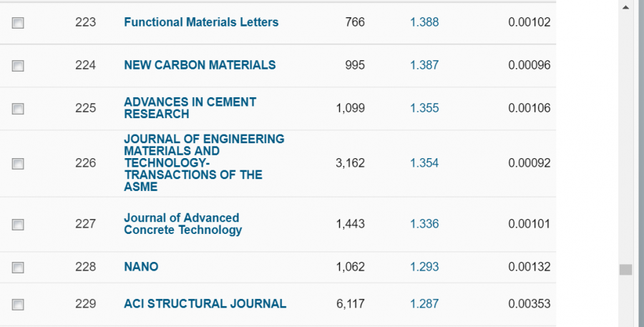This screenshot has width=644, height=327.
Task: Tick checkbox beside Journal of Advanced Concrete Technology
Action: coord(18,225)
